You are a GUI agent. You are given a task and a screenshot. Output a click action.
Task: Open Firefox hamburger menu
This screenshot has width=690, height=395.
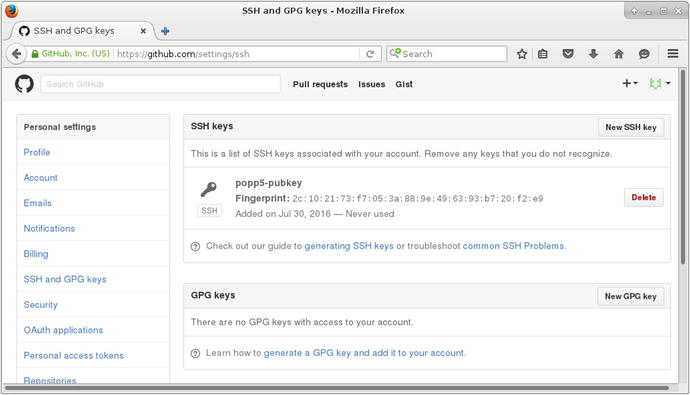coord(673,54)
